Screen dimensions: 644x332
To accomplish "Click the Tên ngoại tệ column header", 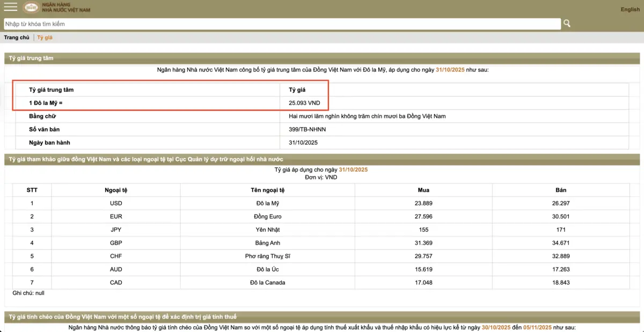I will [267, 190].
